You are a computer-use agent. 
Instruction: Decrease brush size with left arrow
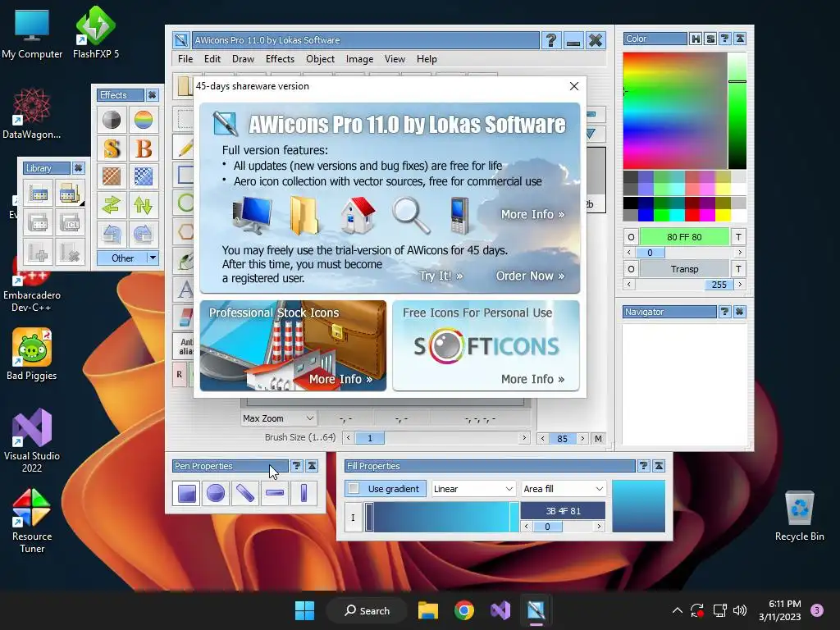click(349, 438)
